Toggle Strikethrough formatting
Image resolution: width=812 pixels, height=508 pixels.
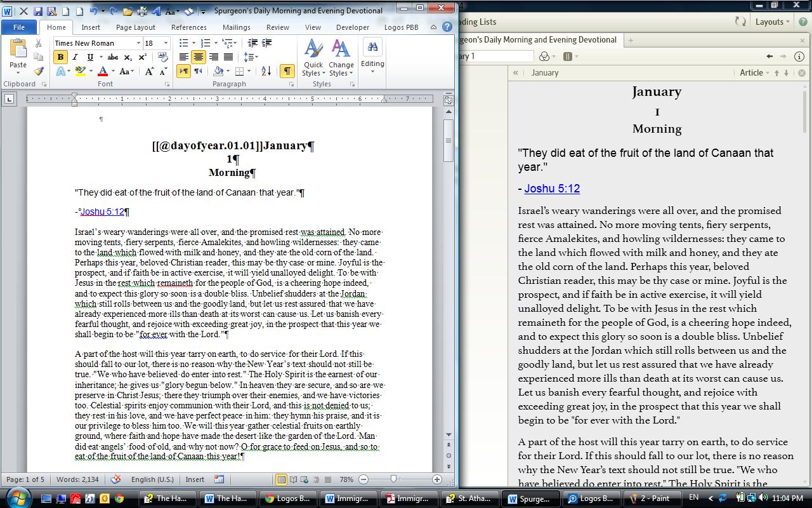coord(113,57)
